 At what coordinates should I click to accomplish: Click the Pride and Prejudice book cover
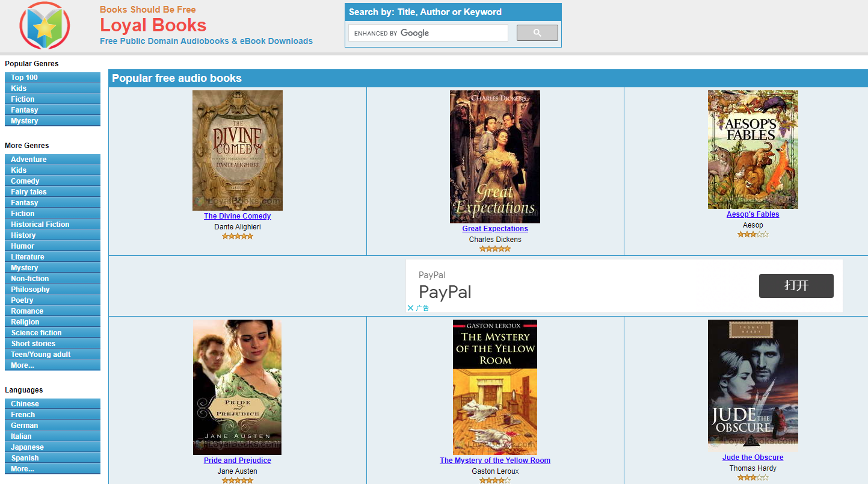[238, 387]
